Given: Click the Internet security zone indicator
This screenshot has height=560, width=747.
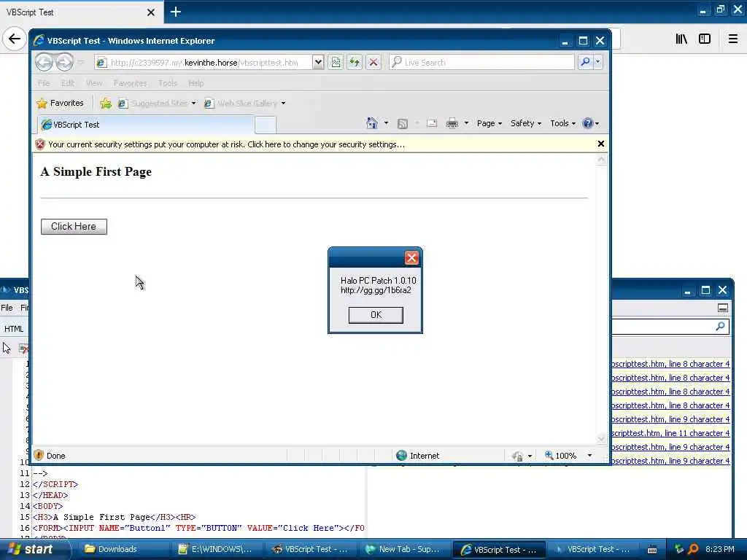Looking at the screenshot, I should [x=418, y=456].
